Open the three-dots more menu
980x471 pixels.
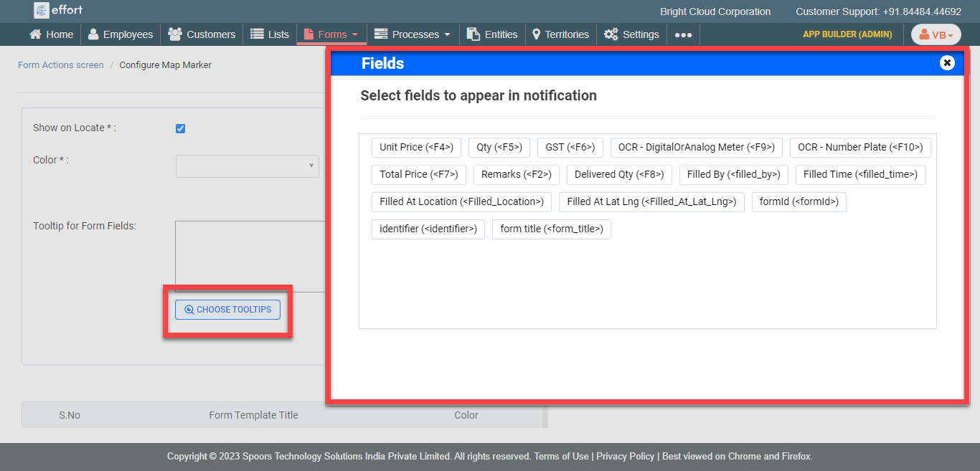[x=683, y=34]
